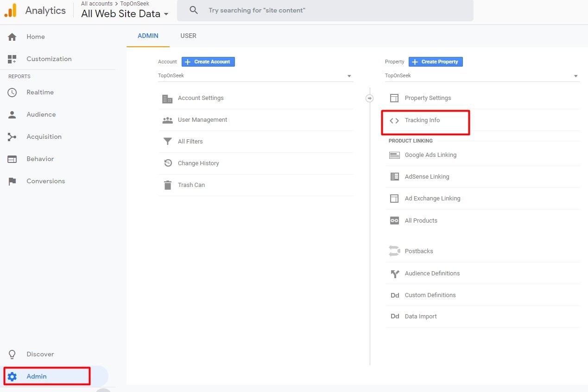The width and height of the screenshot is (588, 392).
Task: Open the Account TopOnSeek dropdown
Action: click(255, 76)
